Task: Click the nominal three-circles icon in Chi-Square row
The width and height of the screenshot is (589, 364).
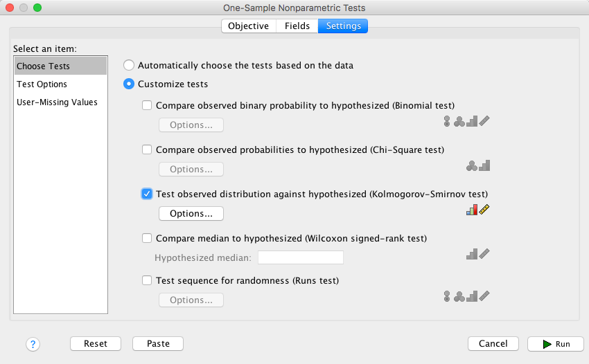Action: coord(472,166)
